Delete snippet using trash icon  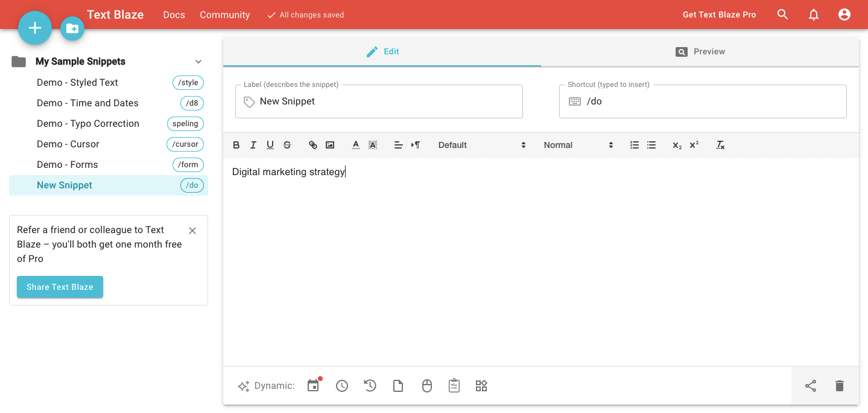(840, 386)
